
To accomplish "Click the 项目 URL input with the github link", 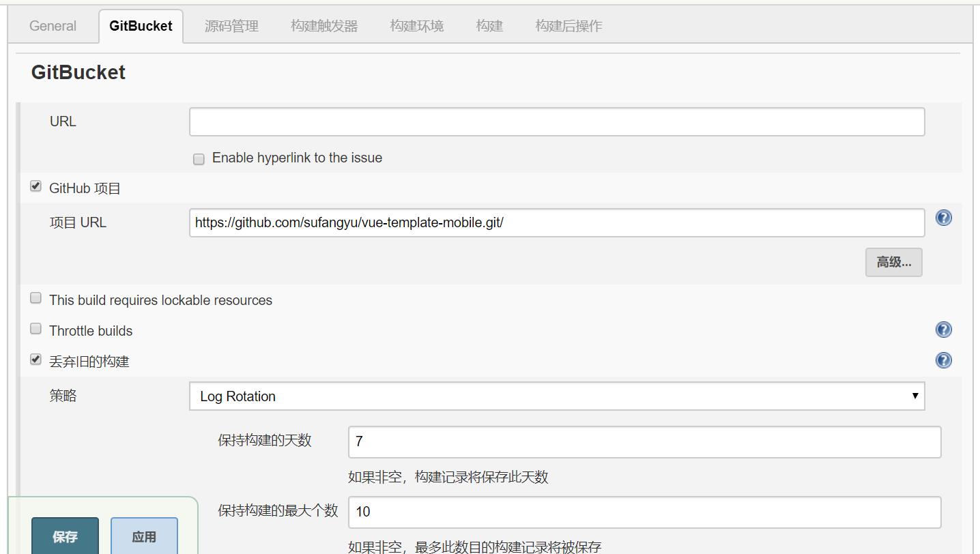I will click(557, 222).
